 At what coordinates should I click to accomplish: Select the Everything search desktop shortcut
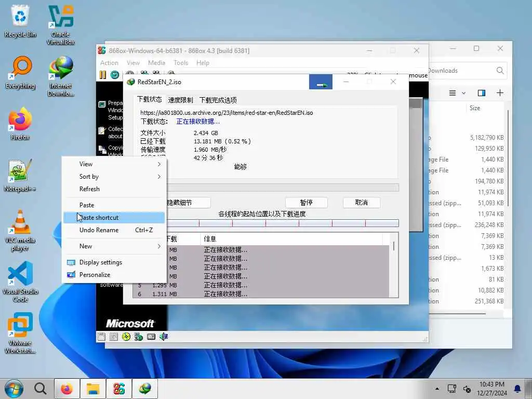20,73
